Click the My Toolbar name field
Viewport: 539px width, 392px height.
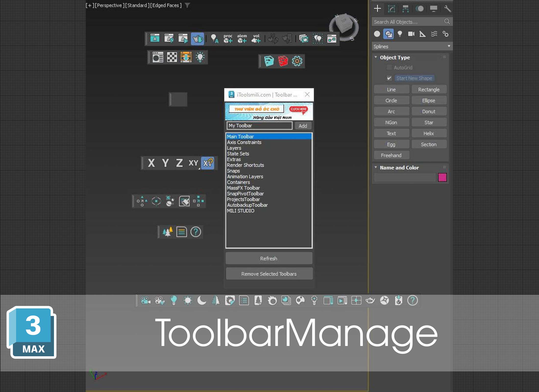tap(259, 126)
